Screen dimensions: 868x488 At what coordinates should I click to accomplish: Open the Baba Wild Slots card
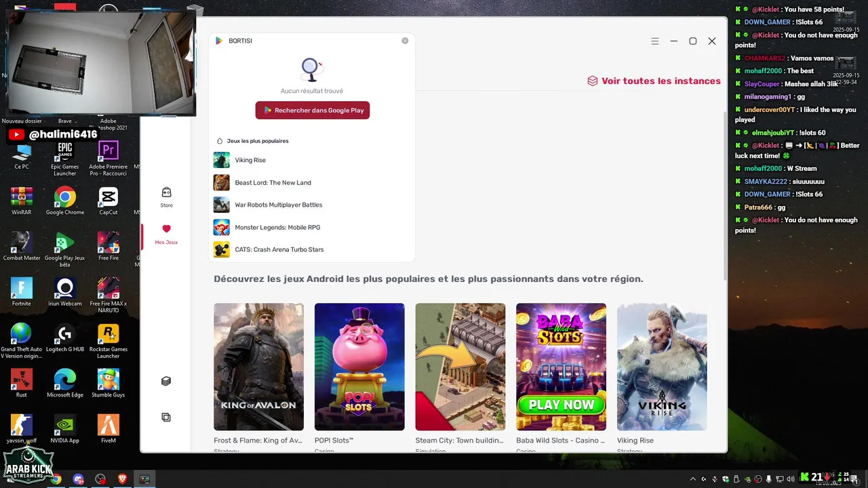pos(561,367)
